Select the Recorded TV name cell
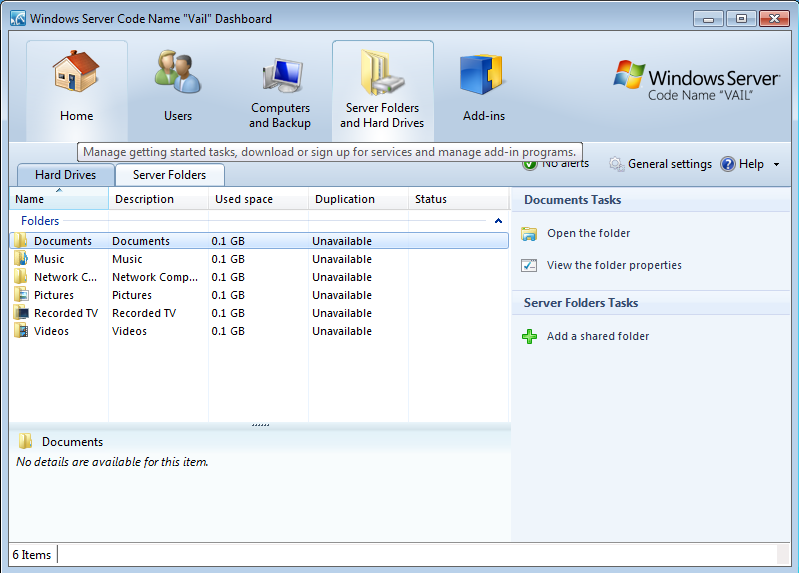The height and width of the screenshot is (573, 799). pos(66,313)
